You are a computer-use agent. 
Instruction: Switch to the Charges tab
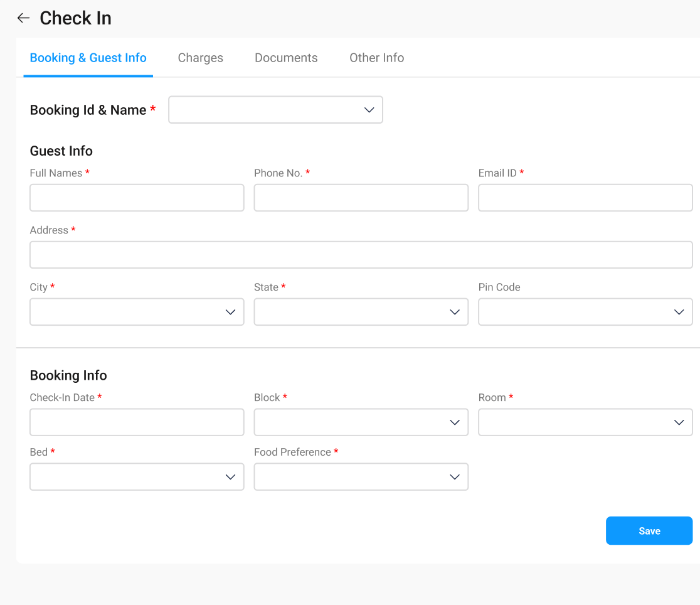200,58
